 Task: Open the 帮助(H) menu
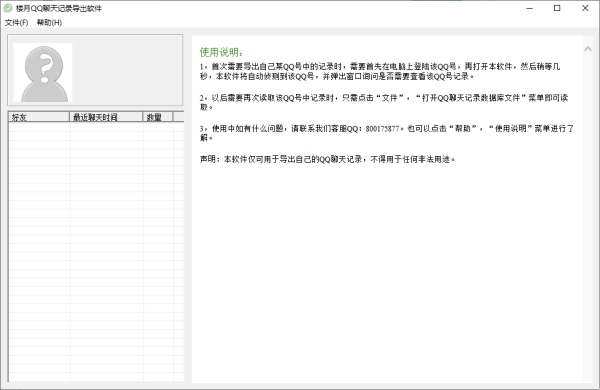click(x=49, y=23)
